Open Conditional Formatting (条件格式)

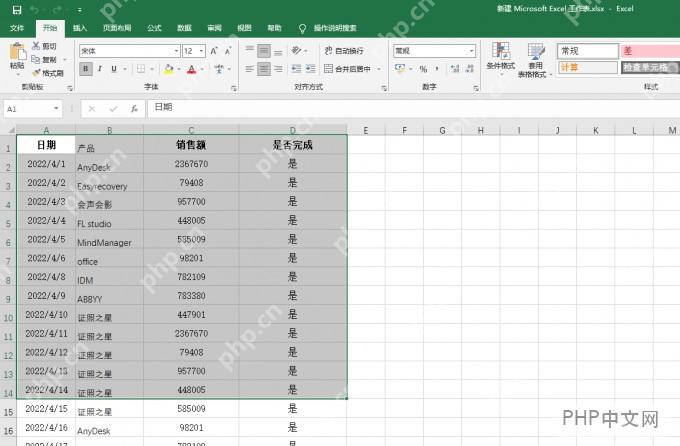500,59
